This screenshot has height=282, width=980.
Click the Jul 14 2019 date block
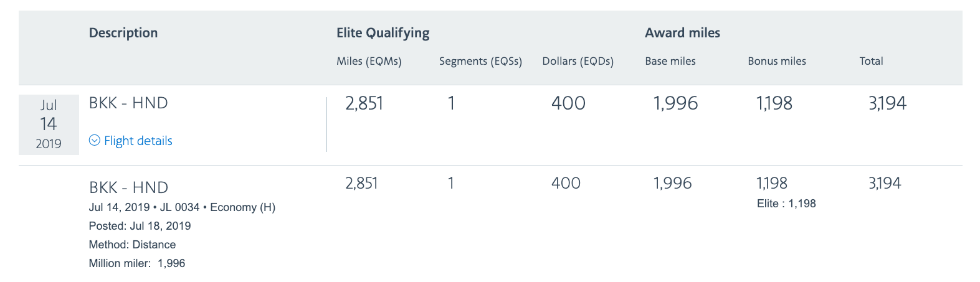pyautogui.click(x=49, y=125)
